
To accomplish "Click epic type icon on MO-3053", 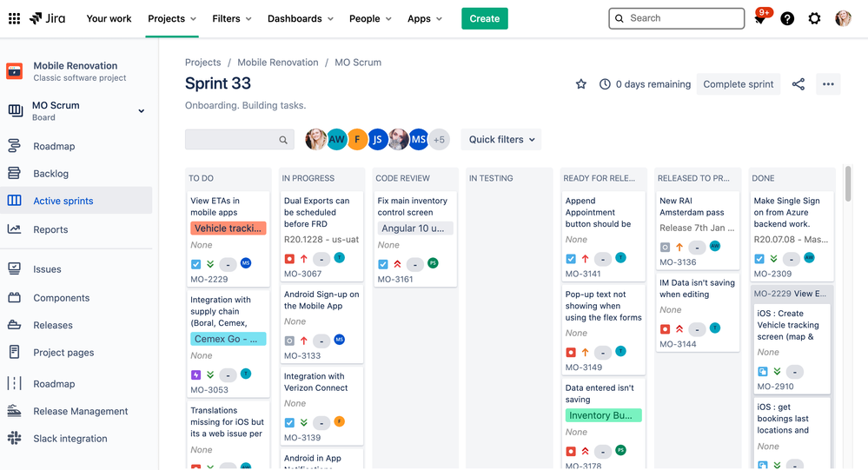I will click(196, 374).
